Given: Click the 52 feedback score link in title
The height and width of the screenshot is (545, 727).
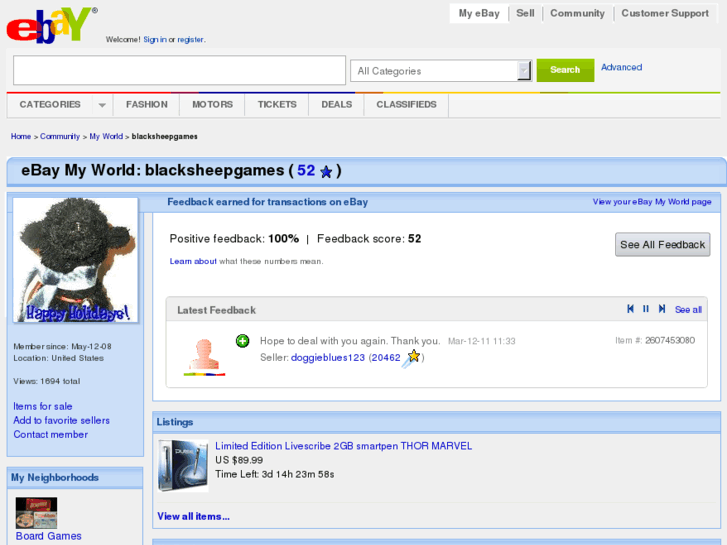Looking at the screenshot, I should 306,171.
